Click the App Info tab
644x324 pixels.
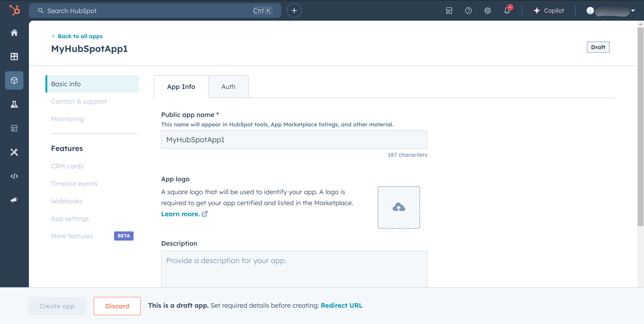pos(181,86)
